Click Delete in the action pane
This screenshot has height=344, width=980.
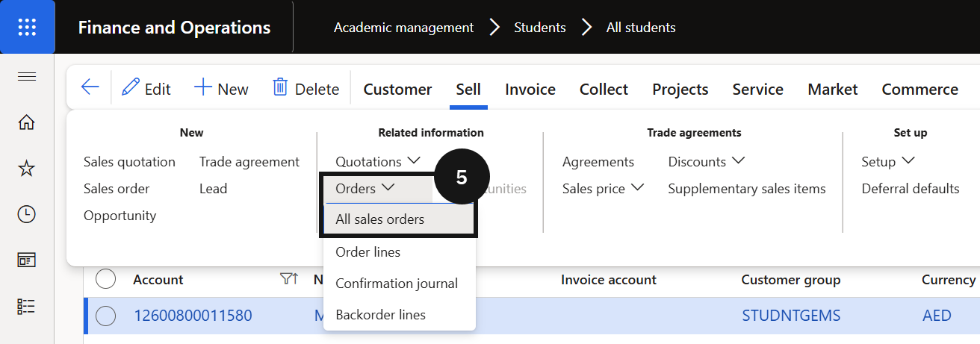tap(306, 89)
